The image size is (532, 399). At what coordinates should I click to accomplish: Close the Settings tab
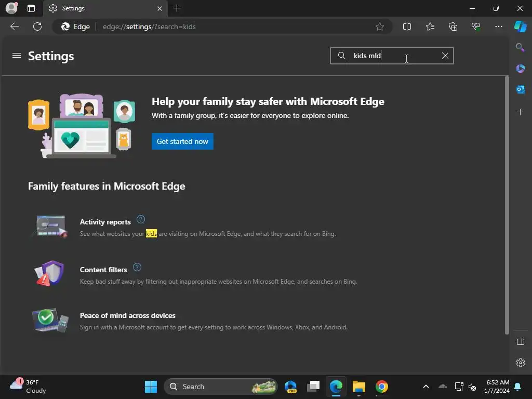159,8
